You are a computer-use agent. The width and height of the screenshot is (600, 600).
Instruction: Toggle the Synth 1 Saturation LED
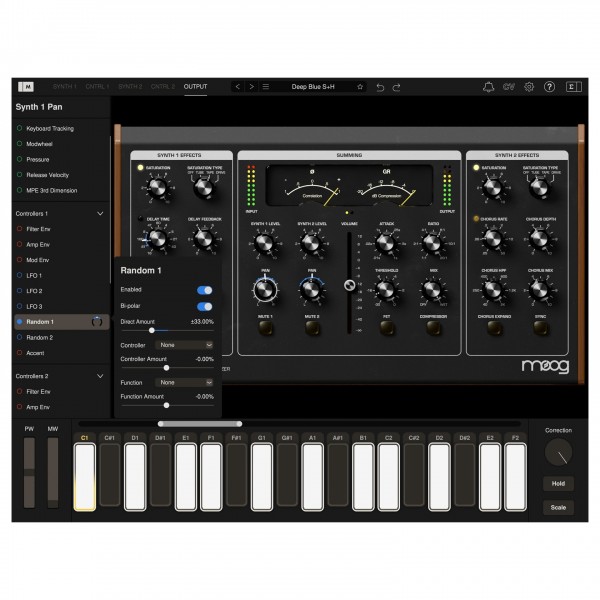point(140,168)
